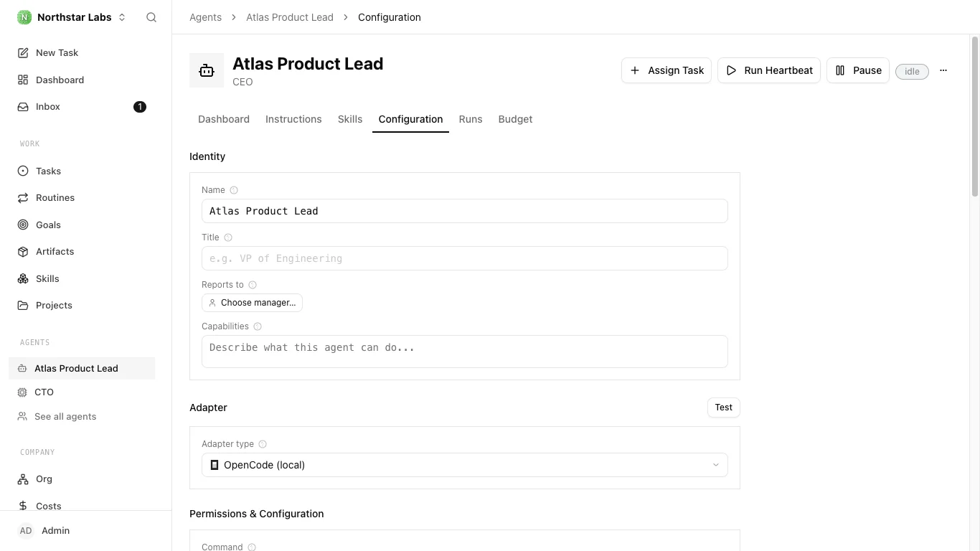This screenshot has height=551, width=980.
Task: Click info icon next to Capabilities label
Action: click(258, 326)
